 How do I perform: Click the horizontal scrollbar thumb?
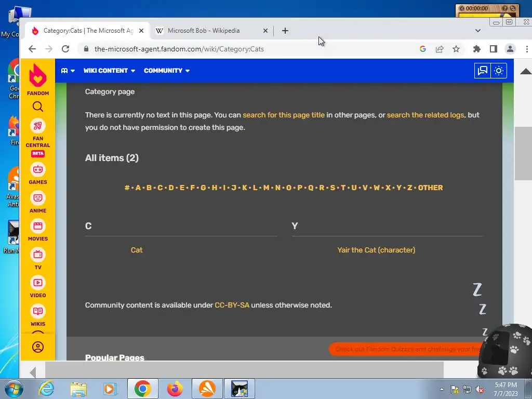tap(244, 369)
